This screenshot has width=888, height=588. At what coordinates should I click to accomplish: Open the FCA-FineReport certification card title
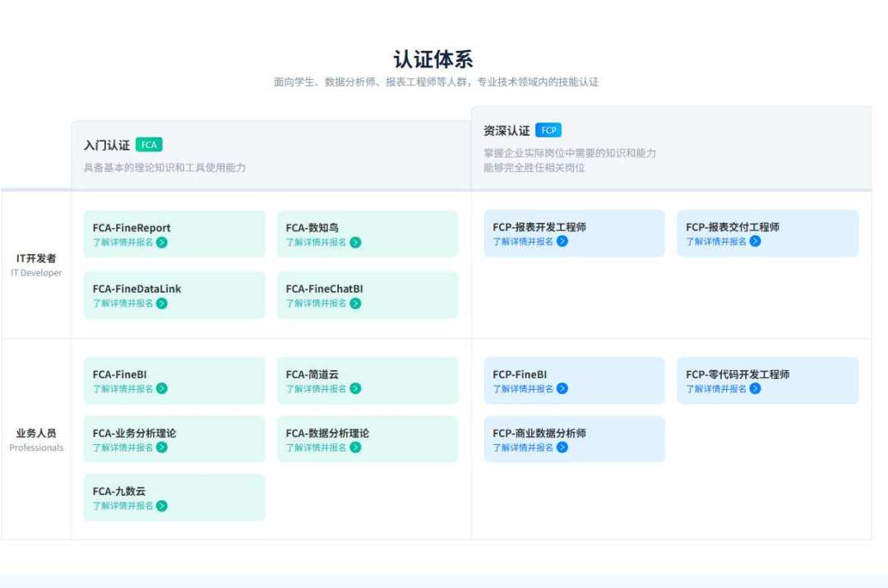[x=132, y=228]
